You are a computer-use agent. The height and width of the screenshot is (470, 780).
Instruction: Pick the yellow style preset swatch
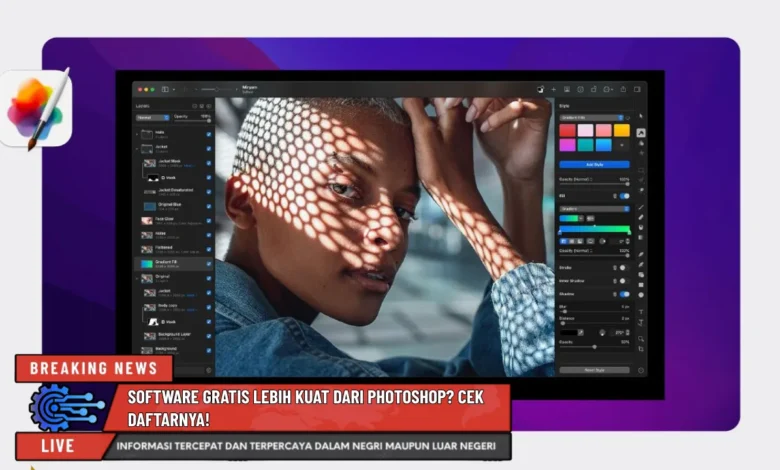[622, 130]
